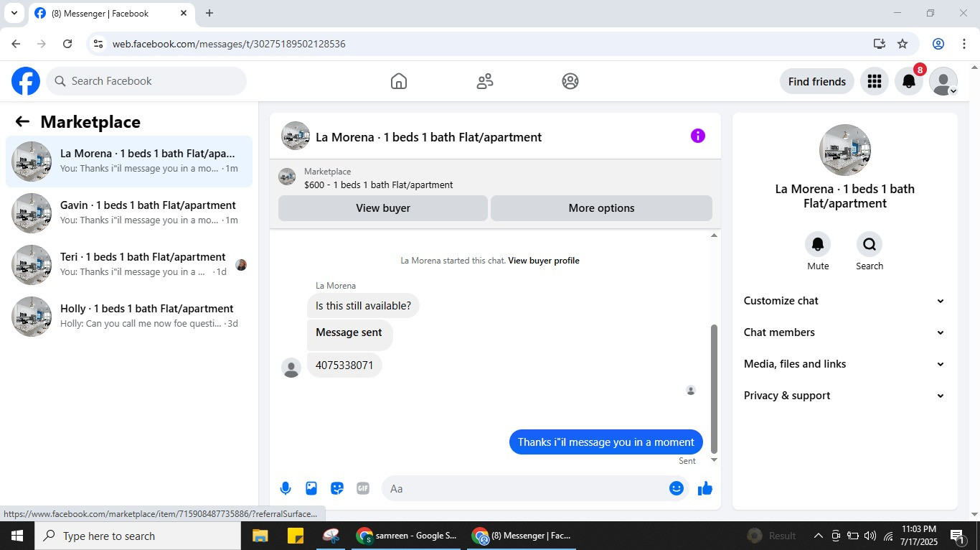Viewport: 980px width, 550px height.
Task: Reload the page with browser refresh icon
Action: point(67,44)
